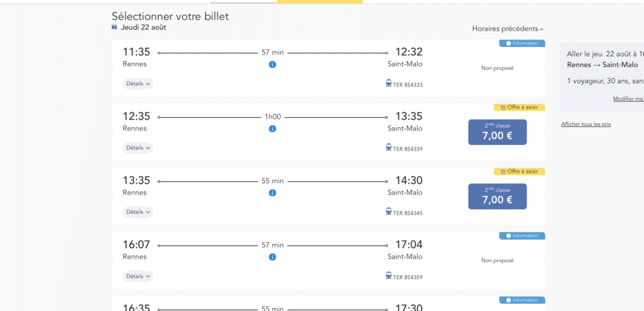
Task: Click the calendar icon beside Jeudi 22 août
Action: (x=114, y=27)
